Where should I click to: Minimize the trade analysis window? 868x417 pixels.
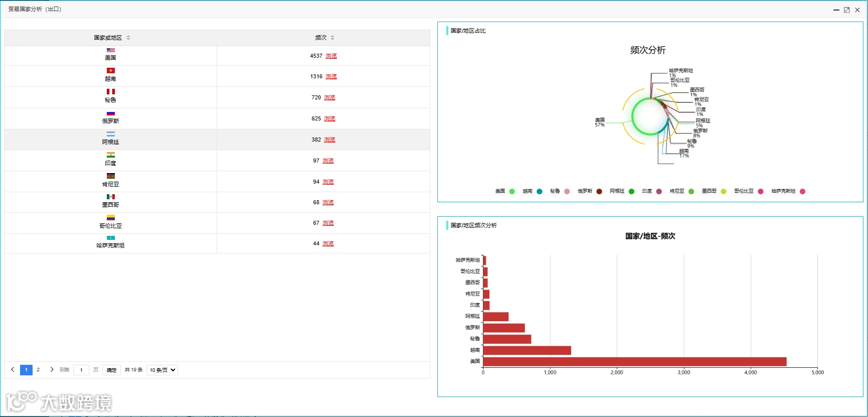click(x=836, y=10)
